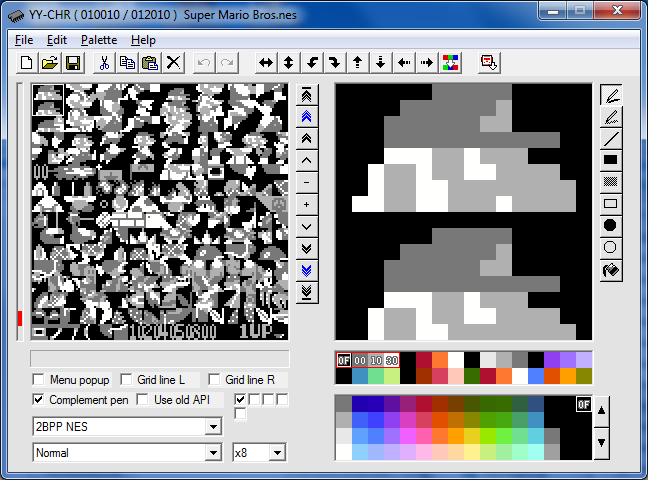Select the Line drawing tool
Screen dimensions: 648x480
coord(611,138)
